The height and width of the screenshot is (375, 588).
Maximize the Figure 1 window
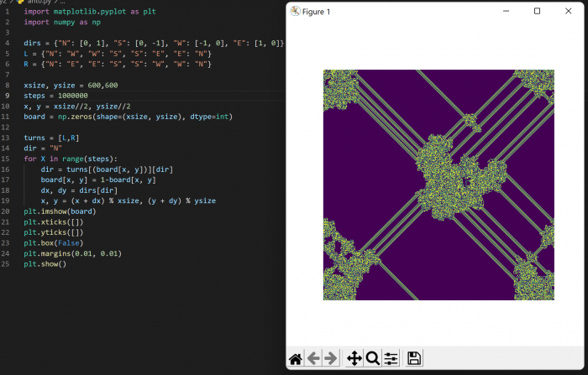538,12
